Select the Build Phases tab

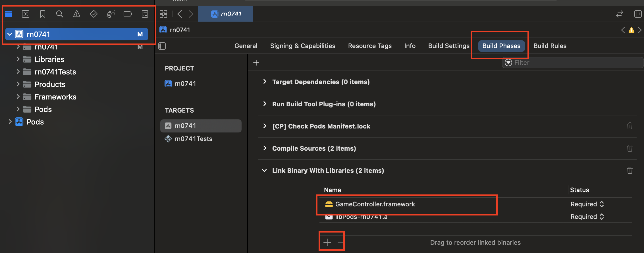click(x=501, y=46)
